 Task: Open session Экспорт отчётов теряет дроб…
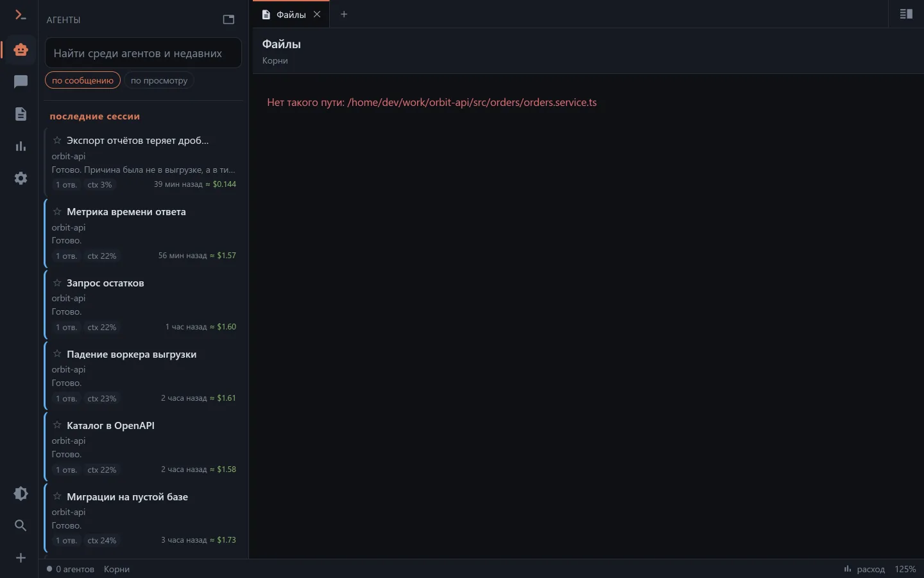pyautogui.click(x=145, y=162)
